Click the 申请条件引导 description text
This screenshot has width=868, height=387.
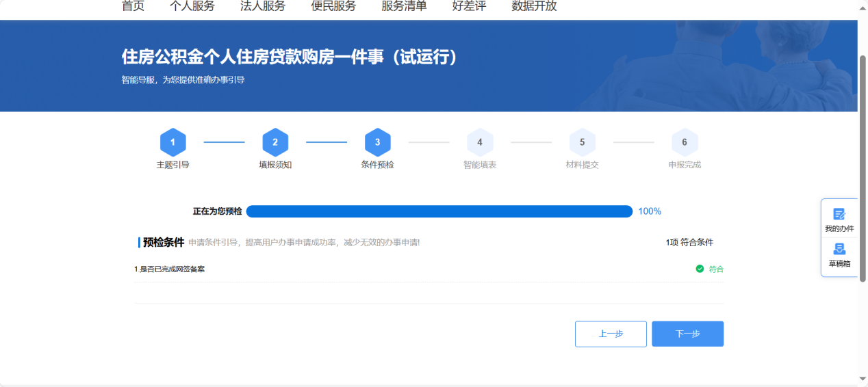pyautogui.click(x=304, y=243)
